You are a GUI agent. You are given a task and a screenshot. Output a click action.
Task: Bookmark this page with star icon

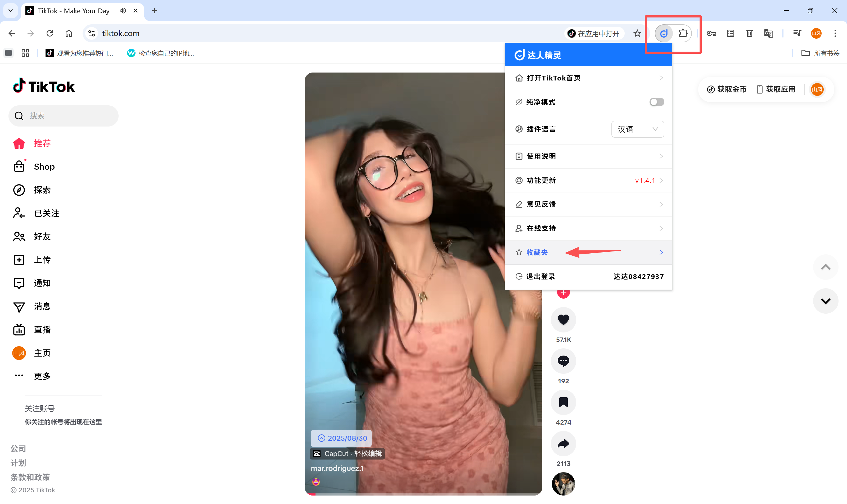[x=637, y=33]
